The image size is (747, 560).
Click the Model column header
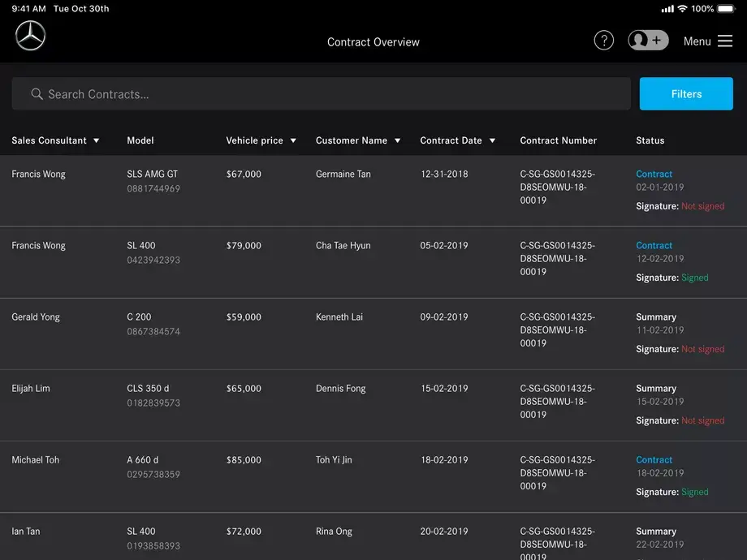click(140, 140)
